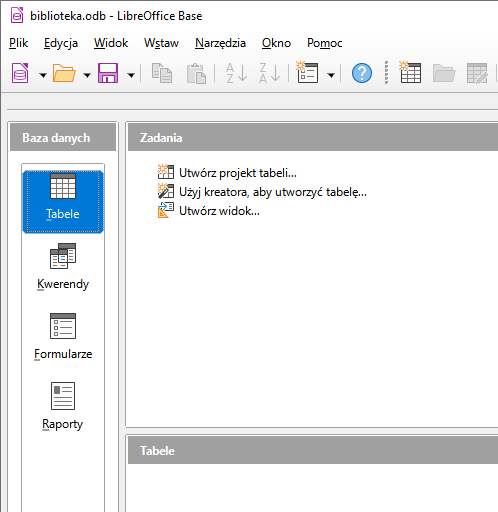Image resolution: width=498 pixels, height=512 pixels.
Task: Expand the New Form dropdown arrow
Action: (x=331, y=75)
